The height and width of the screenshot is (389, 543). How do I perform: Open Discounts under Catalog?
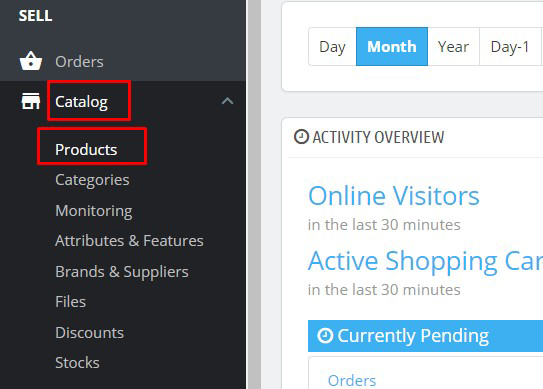89,333
